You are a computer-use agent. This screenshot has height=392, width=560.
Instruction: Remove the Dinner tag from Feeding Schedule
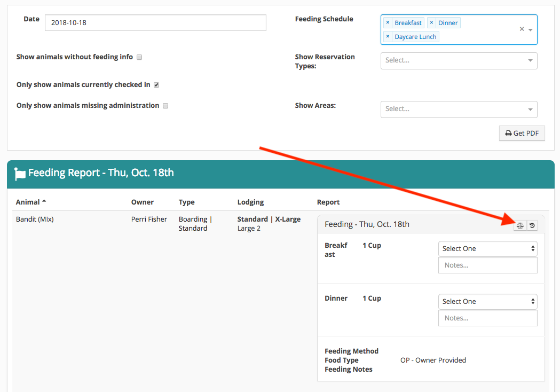pos(431,22)
